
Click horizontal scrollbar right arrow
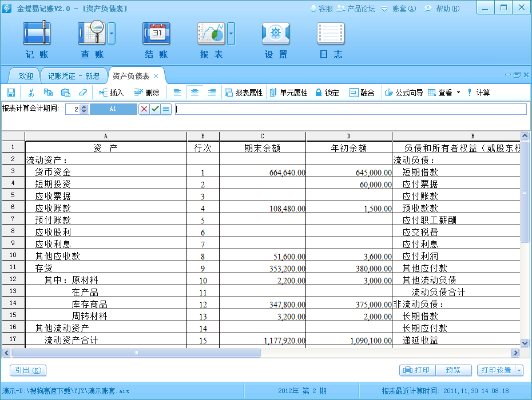pyautogui.click(x=515, y=353)
